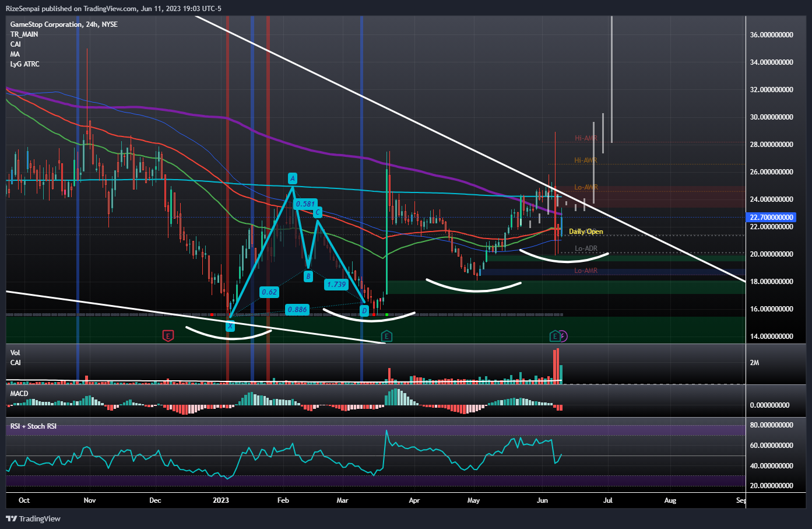Click the Dec label on the time axis

point(155,500)
